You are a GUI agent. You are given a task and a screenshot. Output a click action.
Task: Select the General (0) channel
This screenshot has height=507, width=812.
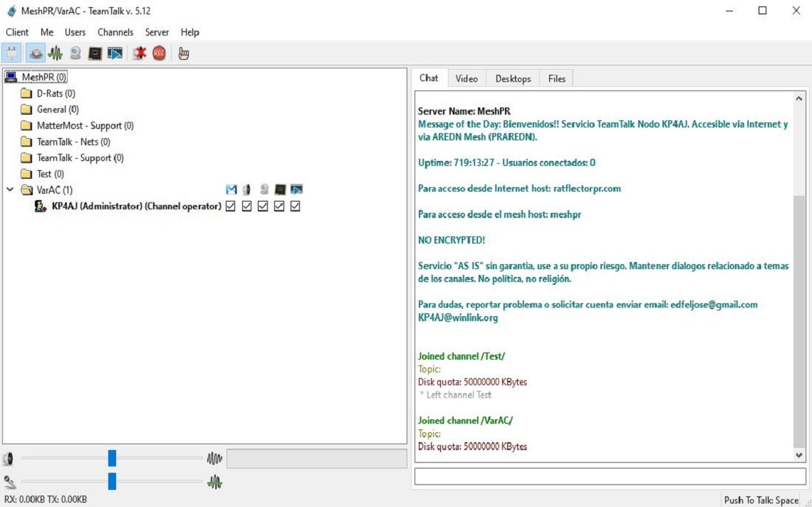coord(58,110)
